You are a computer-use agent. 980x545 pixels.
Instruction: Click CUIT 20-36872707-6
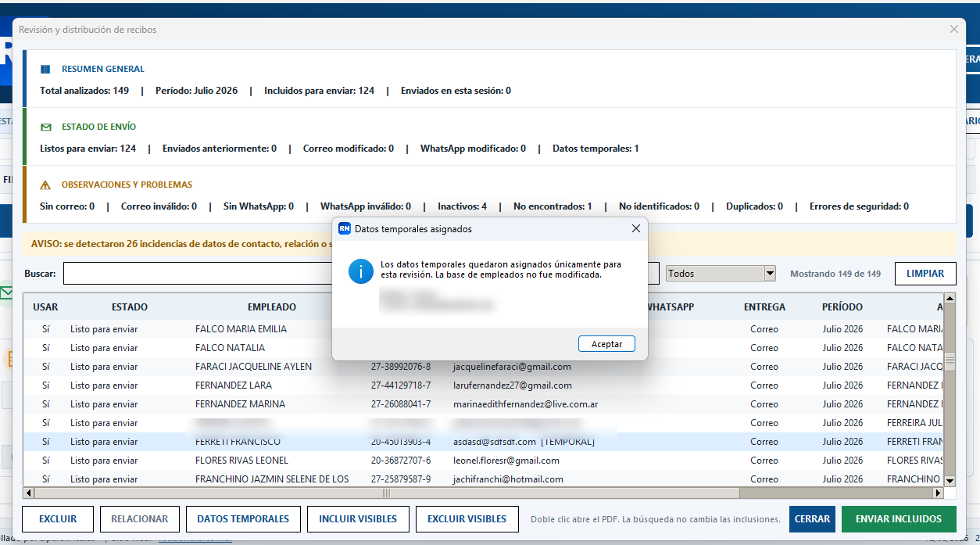[401, 461]
